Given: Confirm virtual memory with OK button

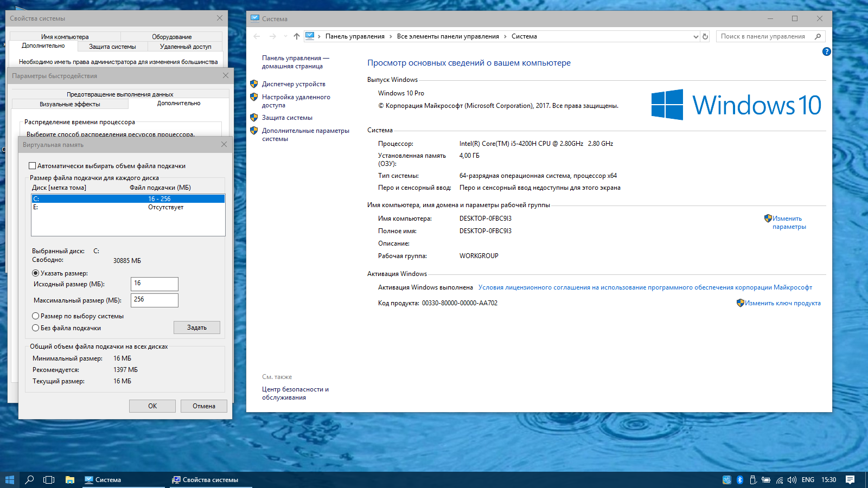Looking at the screenshot, I should point(152,406).
